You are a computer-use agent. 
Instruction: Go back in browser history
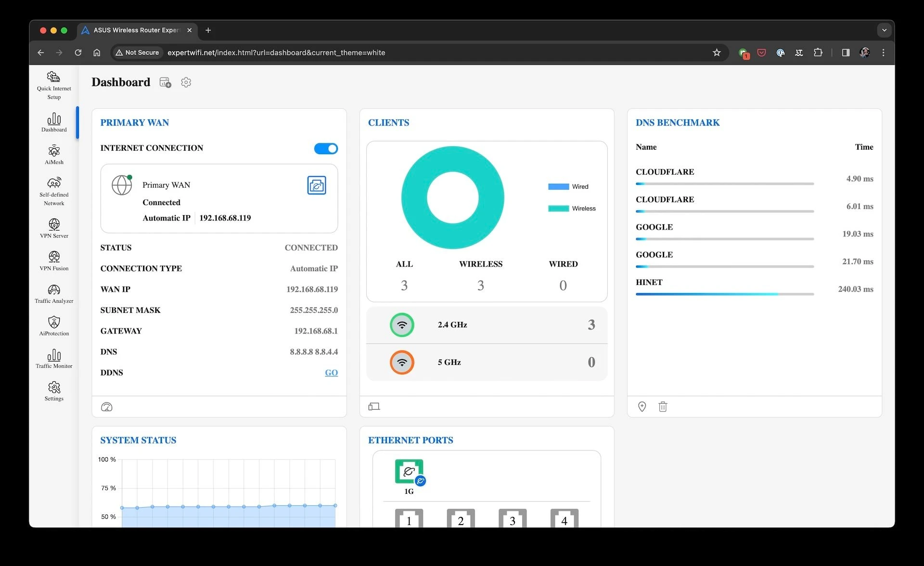[x=40, y=52]
